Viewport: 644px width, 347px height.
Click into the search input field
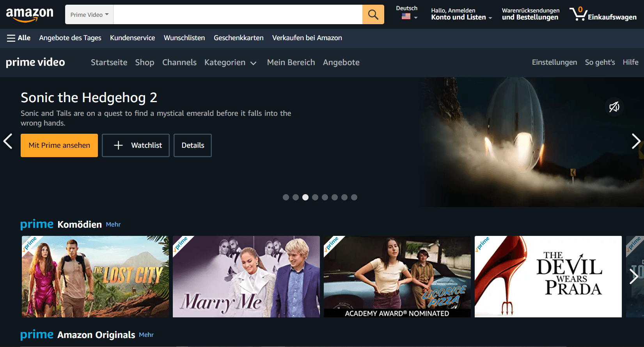(238, 14)
